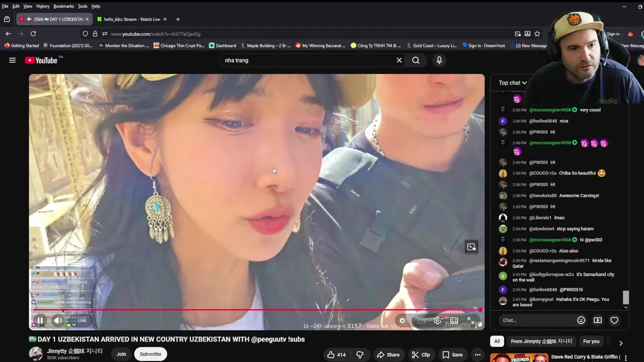Share the video
Image resolution: width=644 pixels, height=362 pixels.
pyautogui.click(x=388, y=354)
